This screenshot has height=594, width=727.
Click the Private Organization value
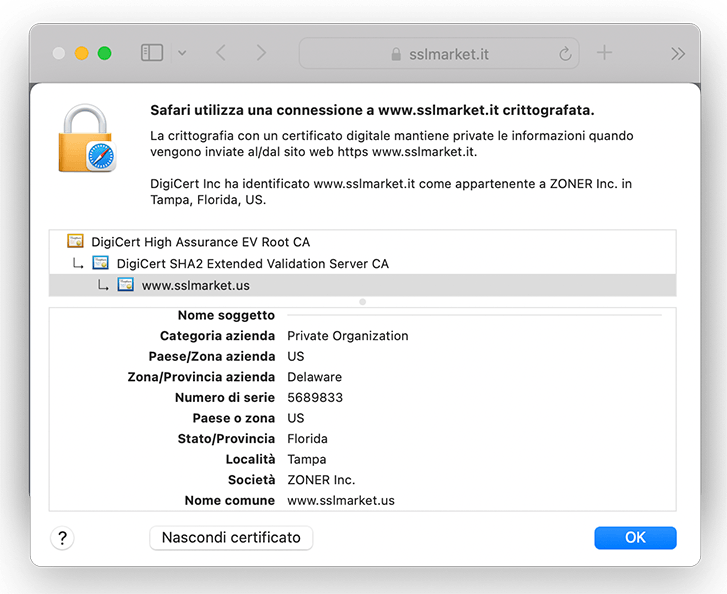pyautogui.click(x=348, y=336)
